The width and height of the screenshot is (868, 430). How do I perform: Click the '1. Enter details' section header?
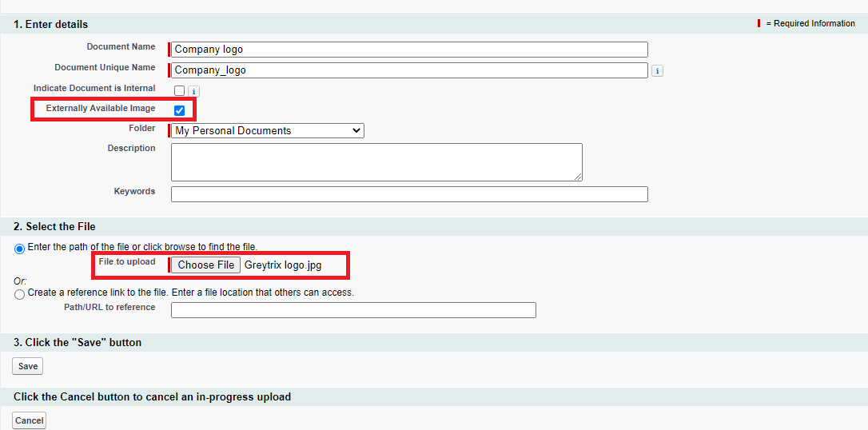[51, 25]
